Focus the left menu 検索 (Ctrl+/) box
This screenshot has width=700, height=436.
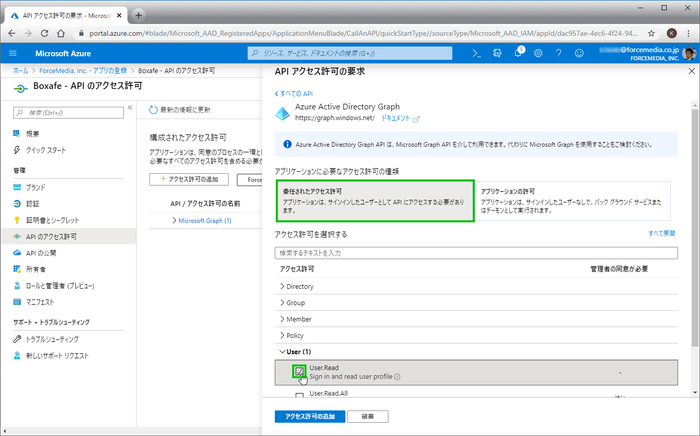68,113
